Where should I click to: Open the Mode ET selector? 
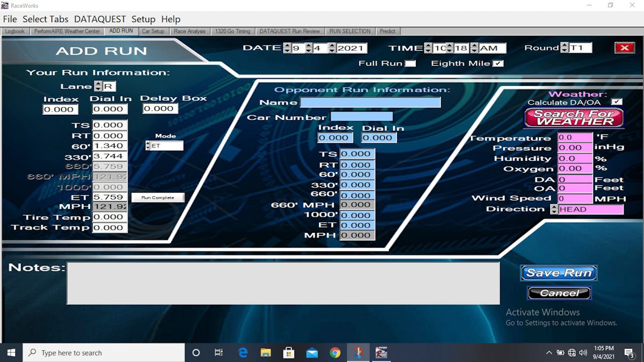(x=149, y=145)
